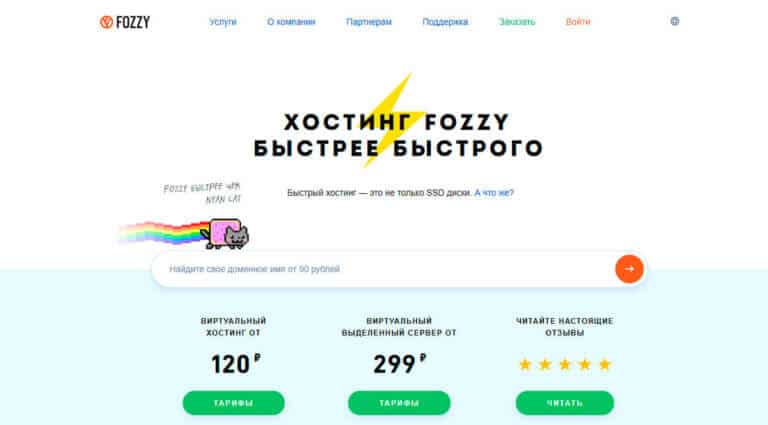Open the language globe icon
This screenshot has width=768, height=425.
(x=674, y=21)
